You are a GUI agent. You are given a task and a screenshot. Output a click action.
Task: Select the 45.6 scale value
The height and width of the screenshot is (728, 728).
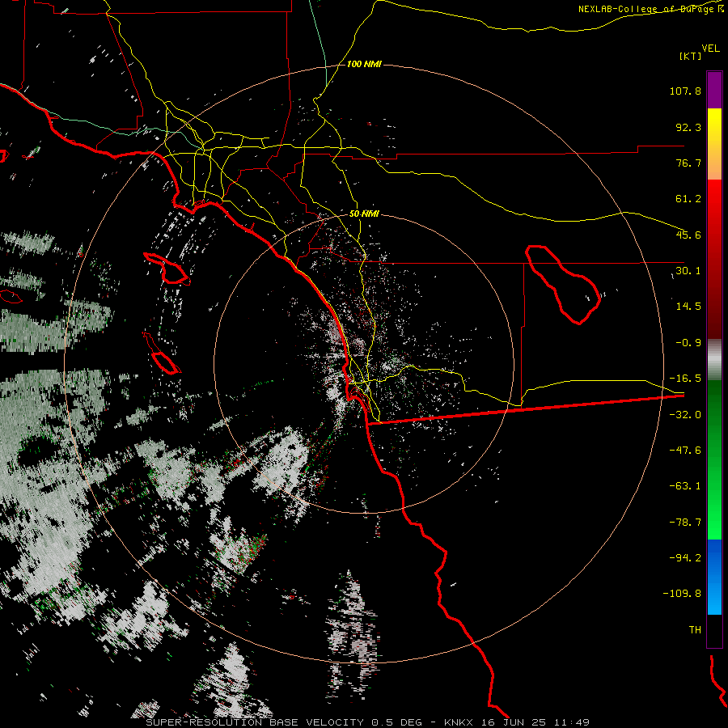pos(688,235)
